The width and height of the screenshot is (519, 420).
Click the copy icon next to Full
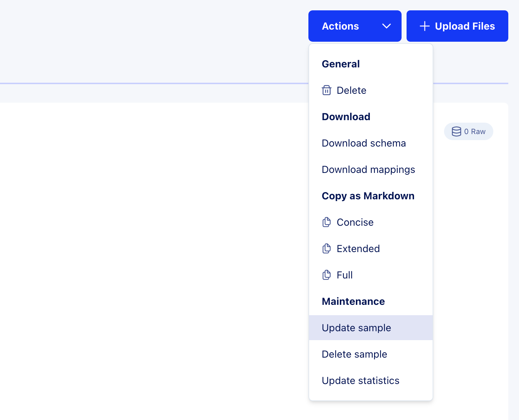pyautogui.click(x=326, y=275)
